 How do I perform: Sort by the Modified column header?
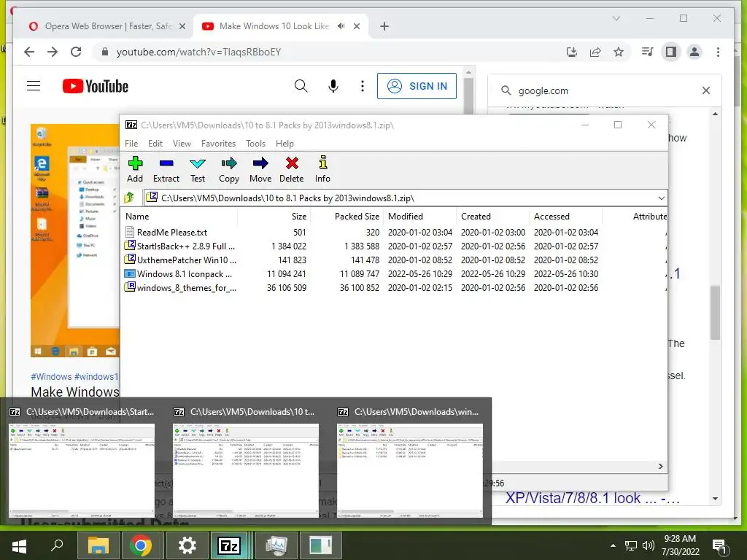pos(419,216)
